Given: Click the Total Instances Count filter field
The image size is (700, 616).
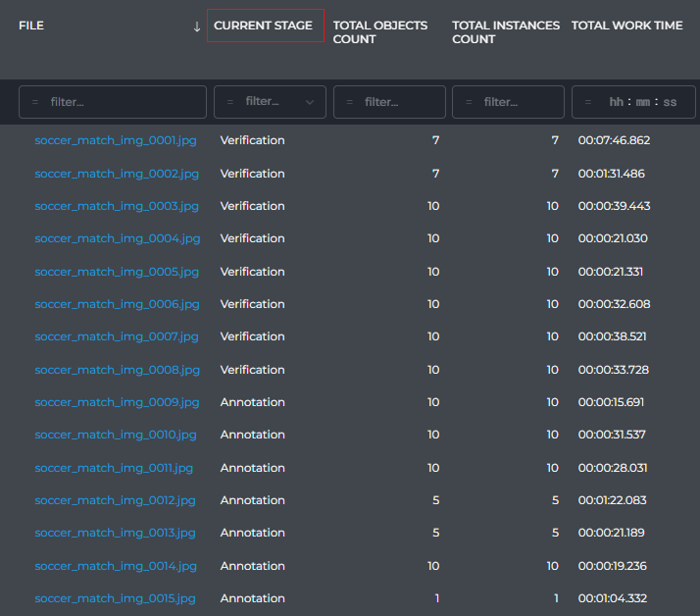Looking at the screenshot, I should click(508, 102).
